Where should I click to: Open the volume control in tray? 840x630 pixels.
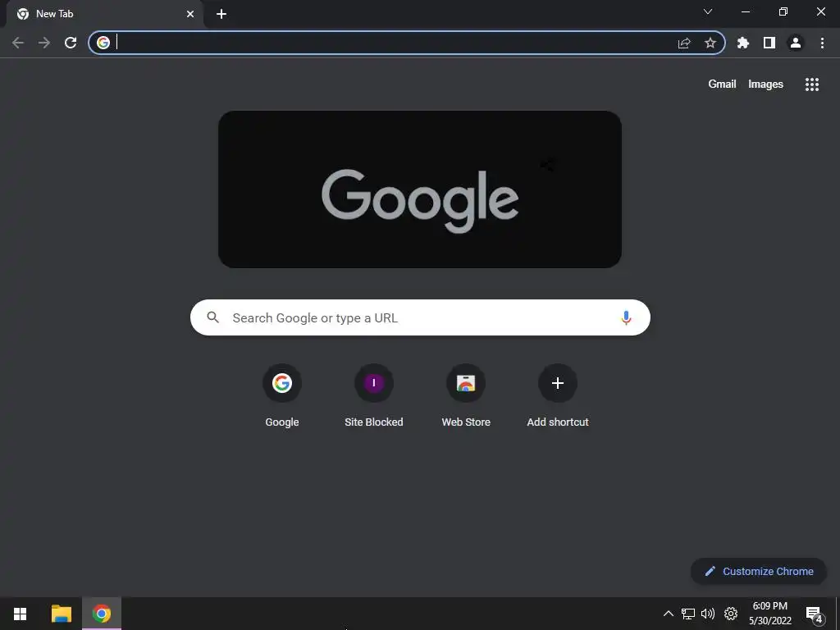click(708, 614)
